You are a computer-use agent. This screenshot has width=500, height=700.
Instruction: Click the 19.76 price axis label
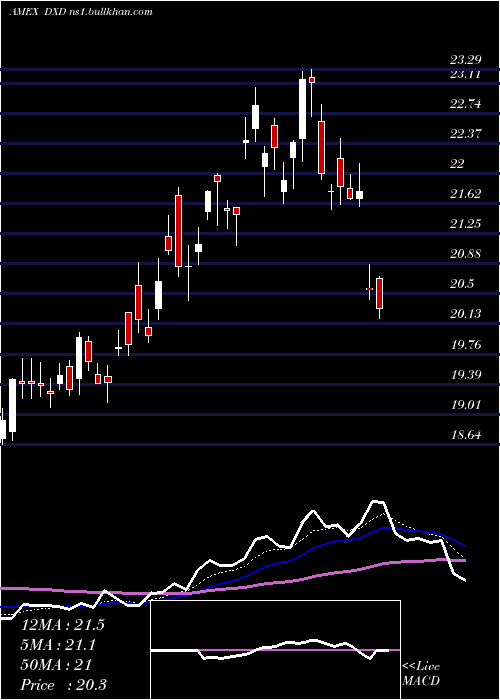(x=465, y=344)
